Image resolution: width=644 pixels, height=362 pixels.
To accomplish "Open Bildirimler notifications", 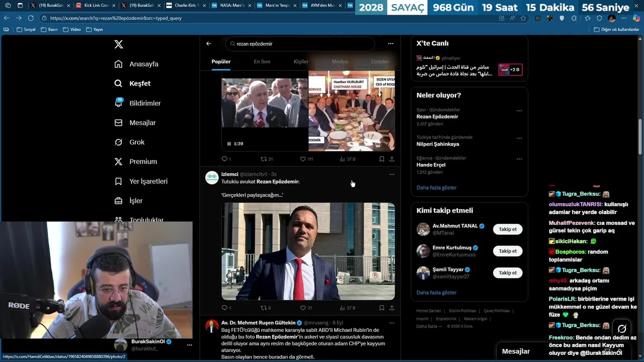I will 137,103.
